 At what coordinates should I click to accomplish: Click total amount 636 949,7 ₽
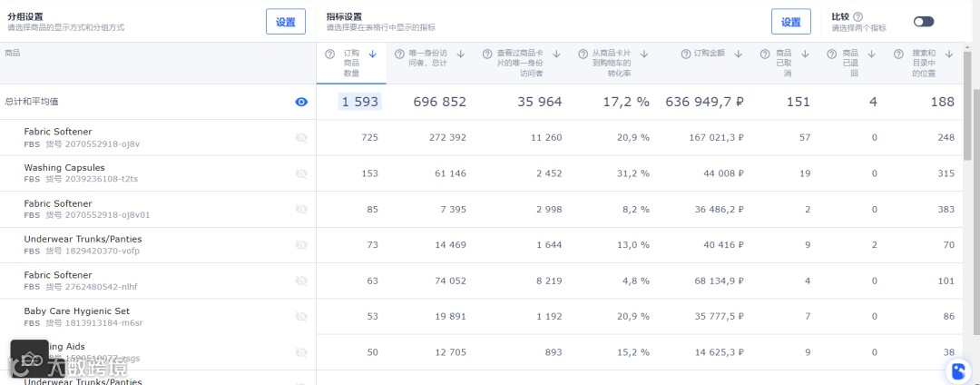pos(704,102)
